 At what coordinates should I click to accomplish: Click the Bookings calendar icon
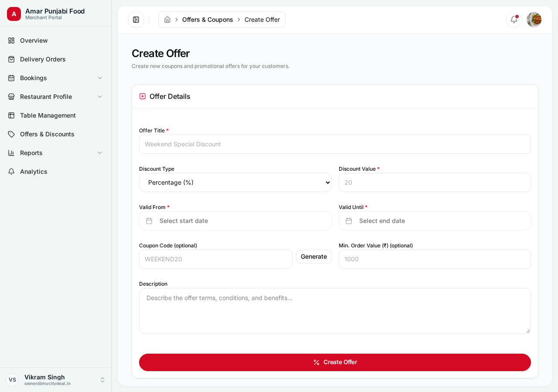click(x=11, y=78)
